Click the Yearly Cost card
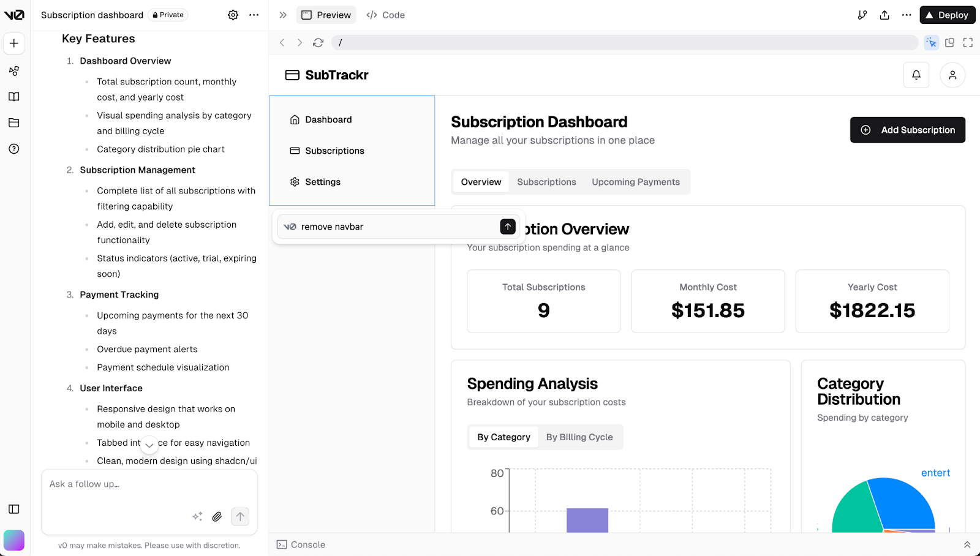 click(872, 301)
